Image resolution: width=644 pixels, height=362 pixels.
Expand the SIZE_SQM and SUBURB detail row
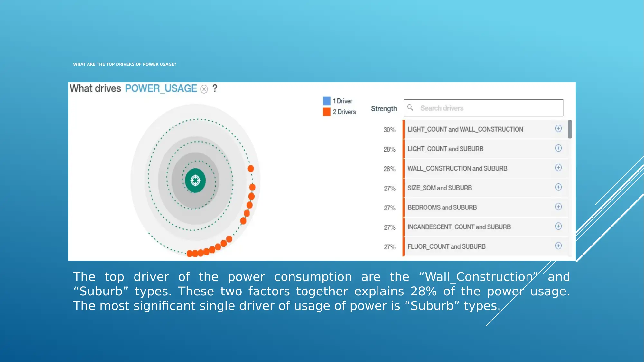point(558,187)
